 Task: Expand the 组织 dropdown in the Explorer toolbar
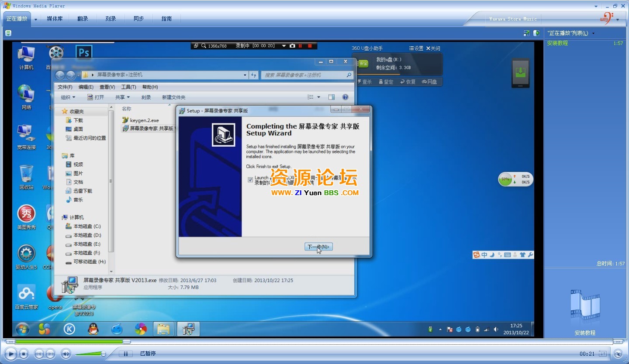pyautogui.click(x=68, y=97)
